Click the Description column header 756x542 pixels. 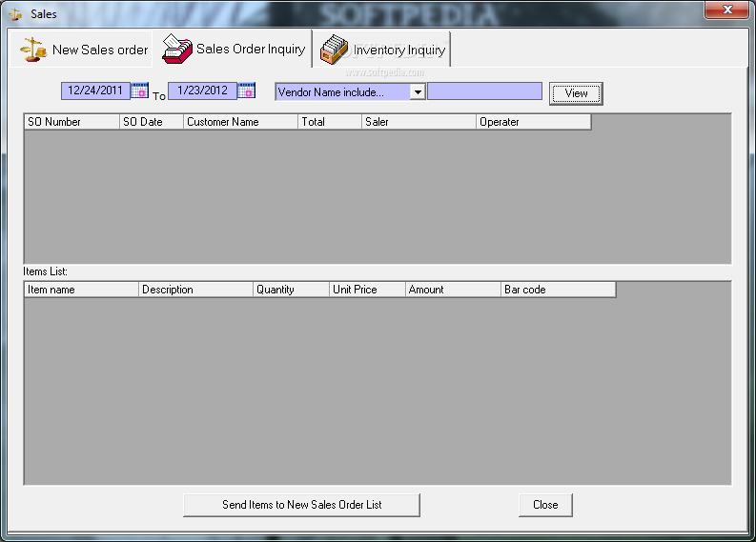[x=195, y=290]
